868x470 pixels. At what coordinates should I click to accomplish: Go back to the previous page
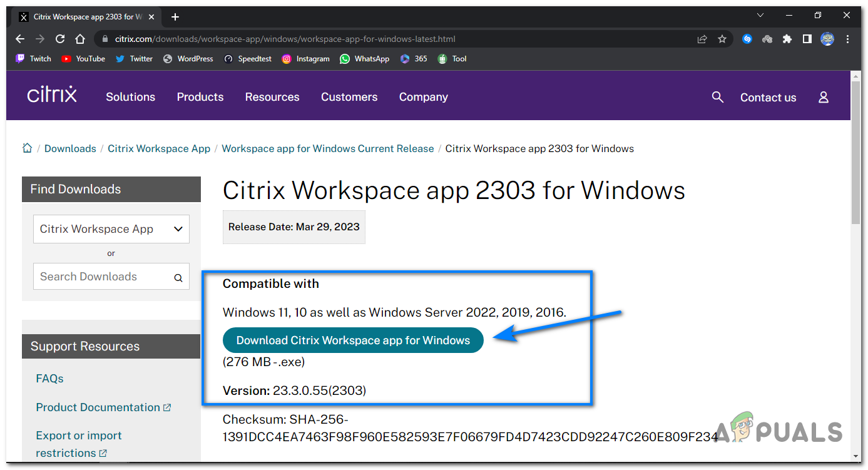[20, 39]
